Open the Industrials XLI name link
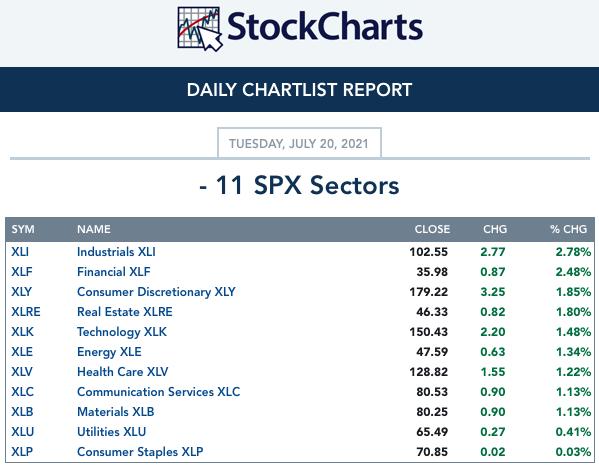Screen dimensions: 599x467 (116, 252)
